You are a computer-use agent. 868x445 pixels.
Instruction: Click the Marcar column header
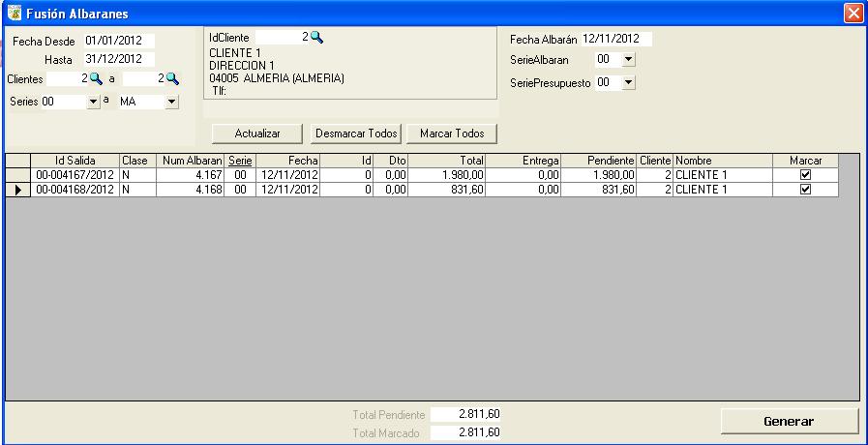805,161
